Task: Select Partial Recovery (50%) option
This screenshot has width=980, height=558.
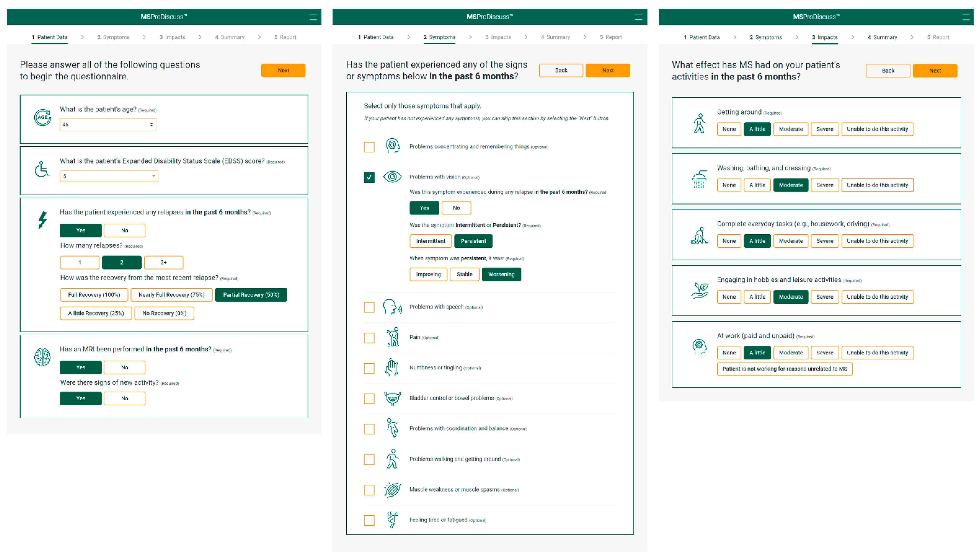Action: (251, 295)
